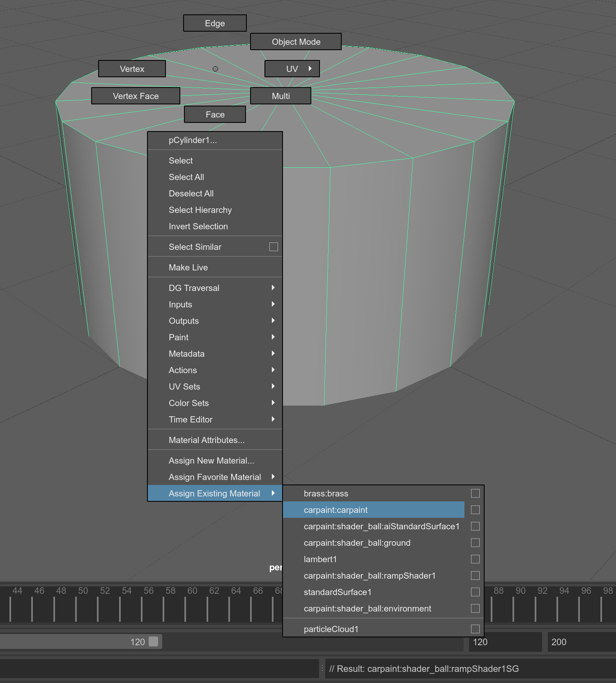Expand the Paint submenu
The height and width of the screenshot is (683, 616).
coord(215,337)
